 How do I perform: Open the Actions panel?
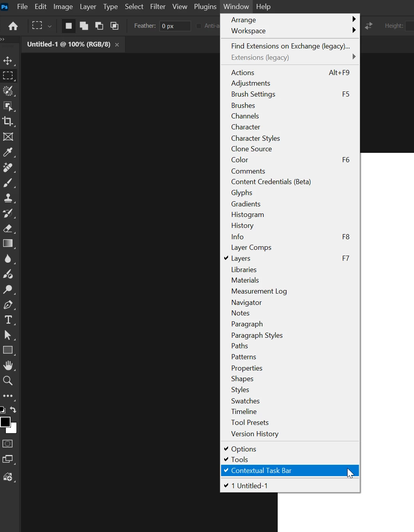coord(290,73)
